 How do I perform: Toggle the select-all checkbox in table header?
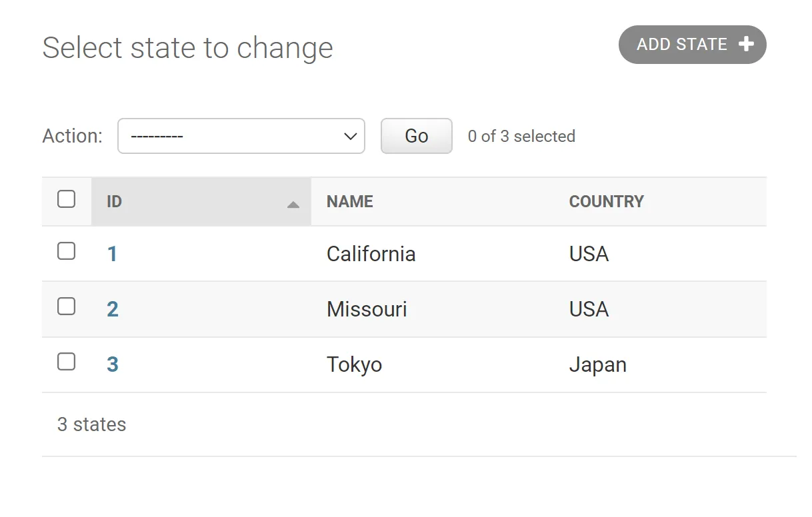[66, 199]
